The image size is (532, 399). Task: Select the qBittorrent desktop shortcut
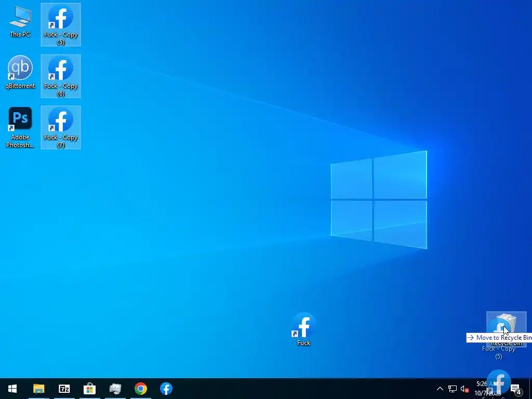[20, 72]
